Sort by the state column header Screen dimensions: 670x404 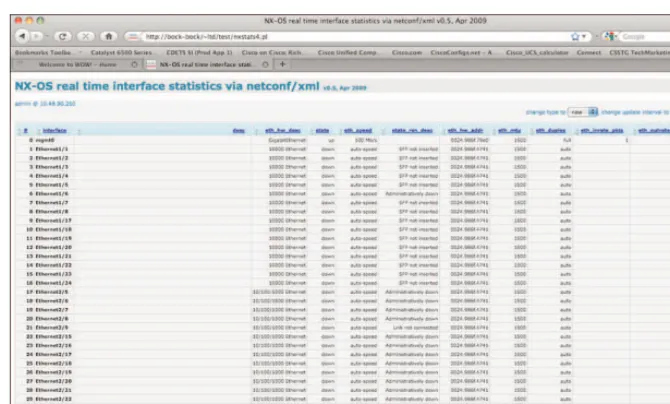pos(323,130)
